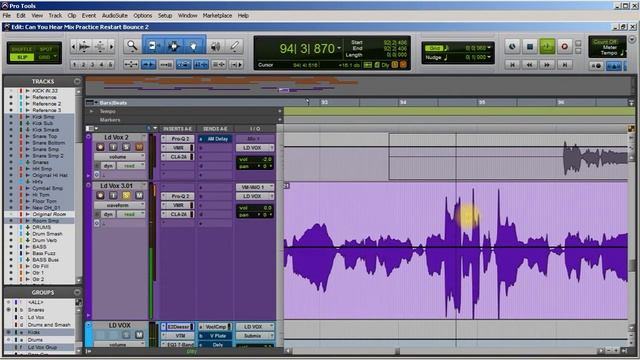Open Groups list pop-up menu button
The width and height of the screenshot is (640, 360).
click(x=77, y=292)
